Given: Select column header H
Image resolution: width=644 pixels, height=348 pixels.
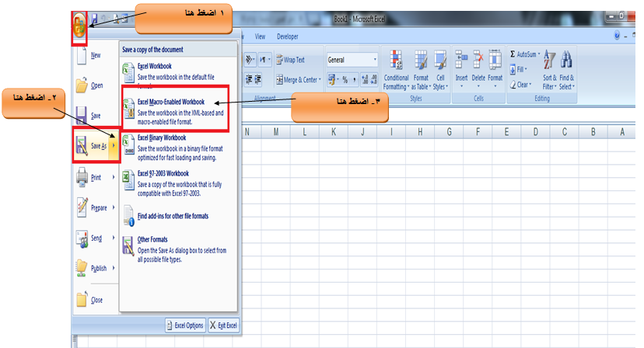Looking at the screenshot, I should [x=420, y=132].
